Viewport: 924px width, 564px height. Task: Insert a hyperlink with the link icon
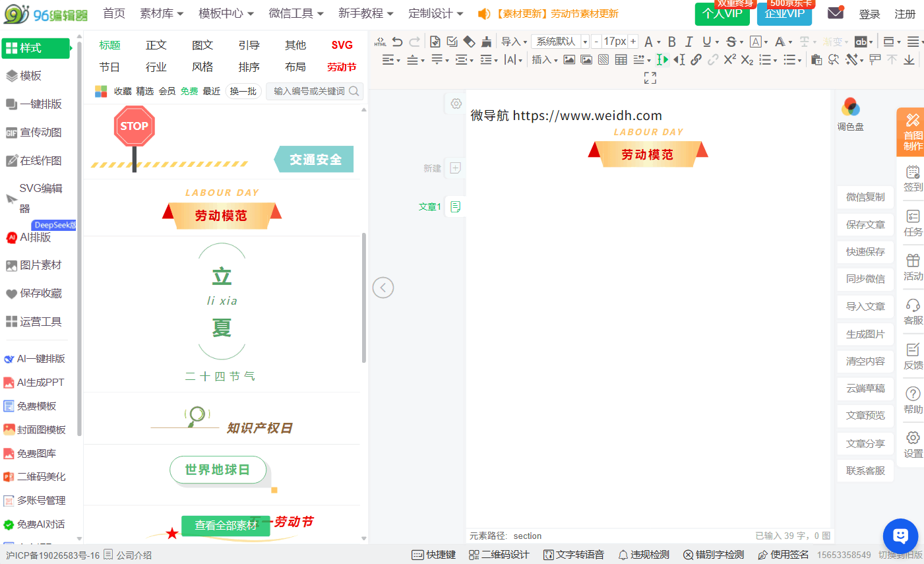click(x=696, y=59)
